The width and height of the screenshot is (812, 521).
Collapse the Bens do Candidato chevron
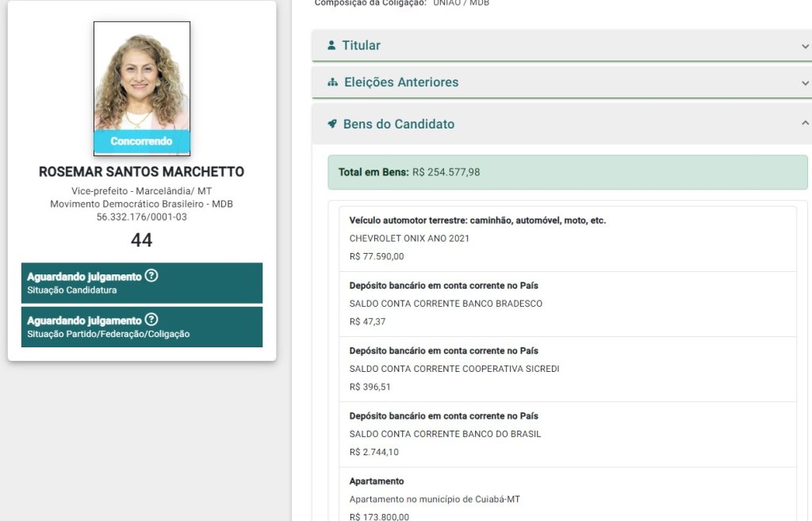coord(805,123)
